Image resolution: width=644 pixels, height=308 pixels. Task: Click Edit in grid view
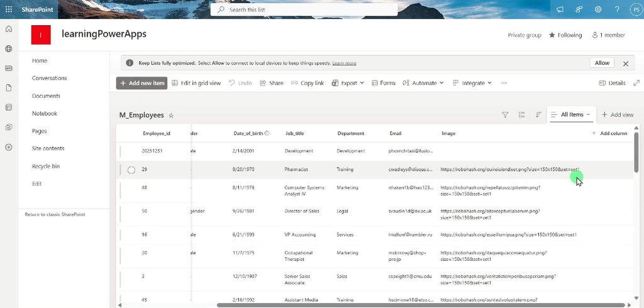tap(196, 83)
